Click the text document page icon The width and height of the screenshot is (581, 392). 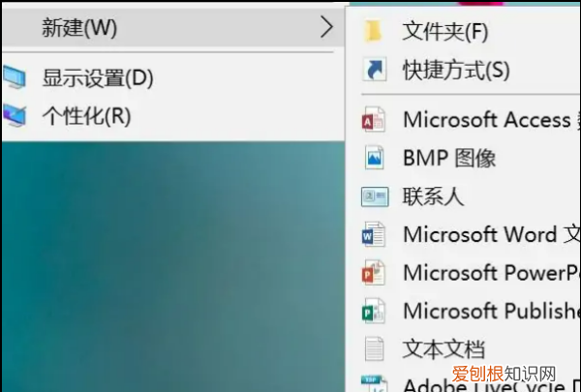click(374, 348)
